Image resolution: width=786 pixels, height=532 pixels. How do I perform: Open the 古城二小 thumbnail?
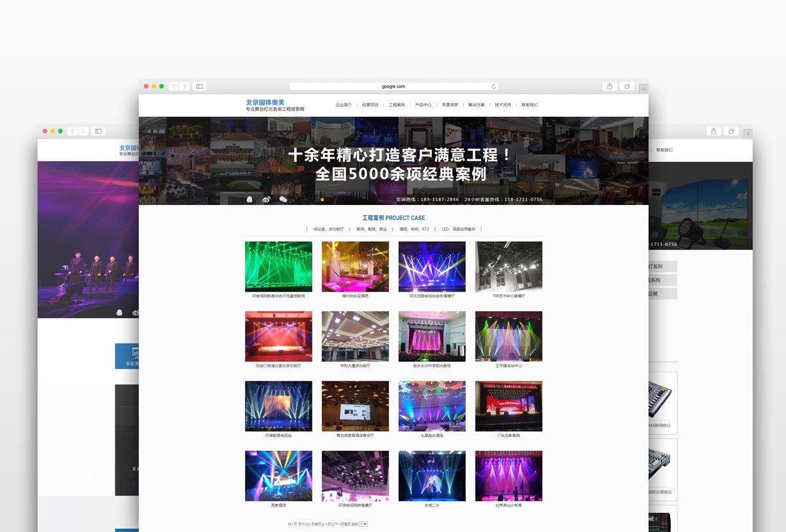[432, 476]
